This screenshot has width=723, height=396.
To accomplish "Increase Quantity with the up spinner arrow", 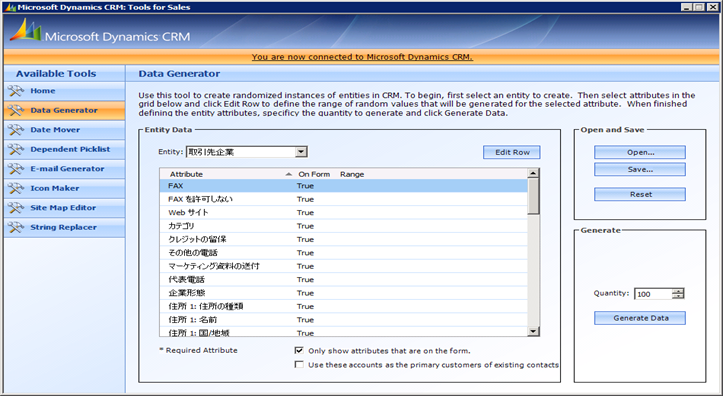I will 678,291.
